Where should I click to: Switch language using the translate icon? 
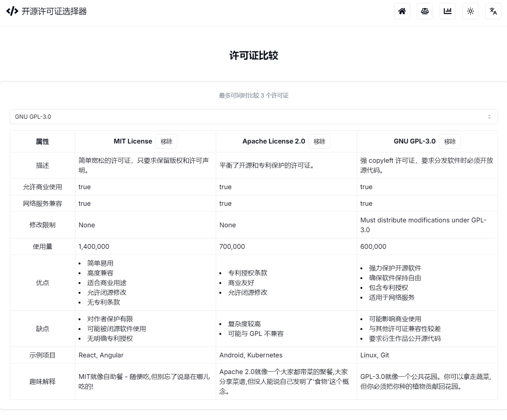(493, 11)
